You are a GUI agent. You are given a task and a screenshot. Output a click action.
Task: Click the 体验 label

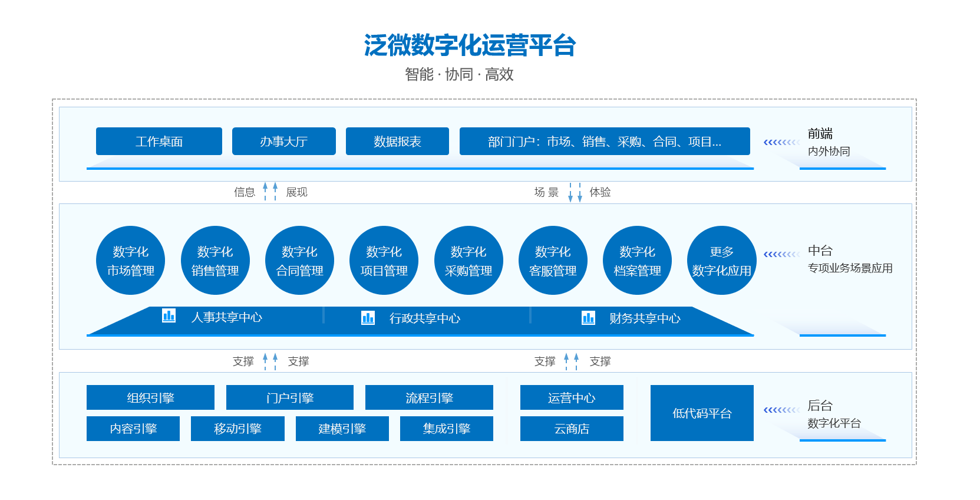coord(600,192)
